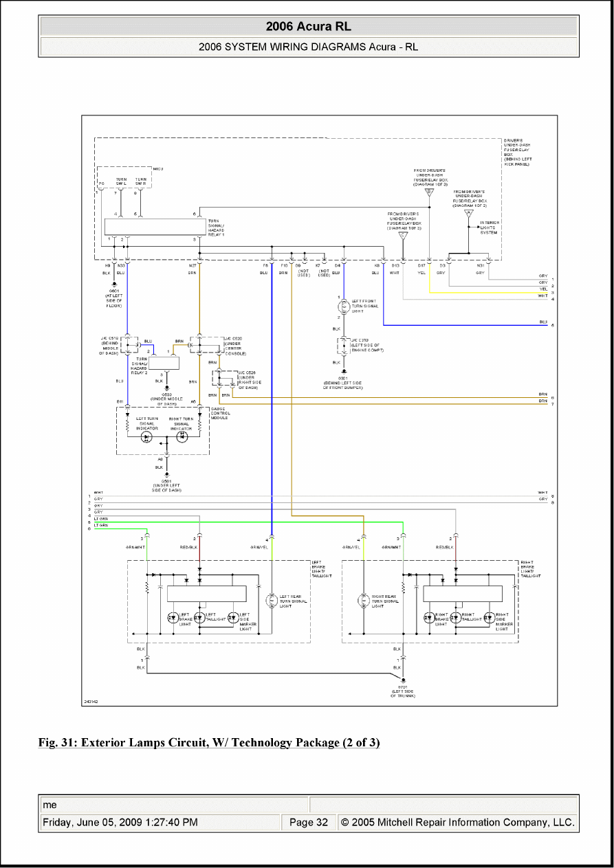Click the '2006 Acura RL' page title
The height and width of the screenshot is (868, 614).
pos(308,27)
